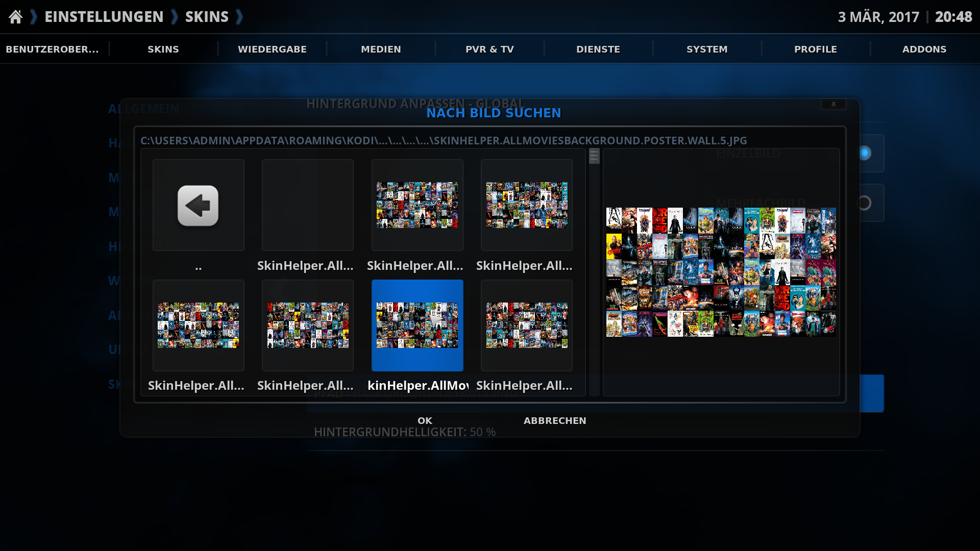980x551 pixels.
Task: Switch to the Dienste tab
Action: click(598, 49)
